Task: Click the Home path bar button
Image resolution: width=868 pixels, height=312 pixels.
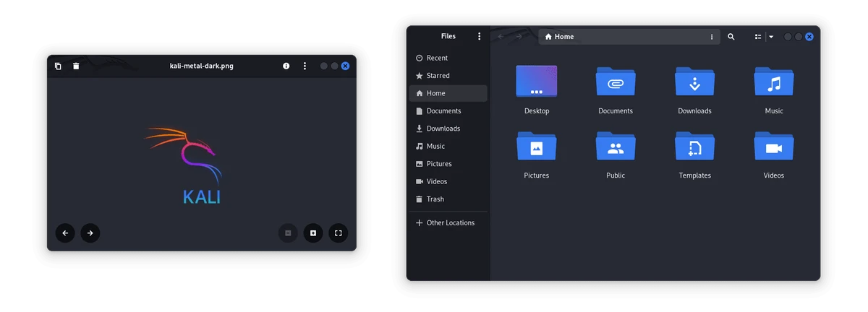Action: tap(559, 36)
